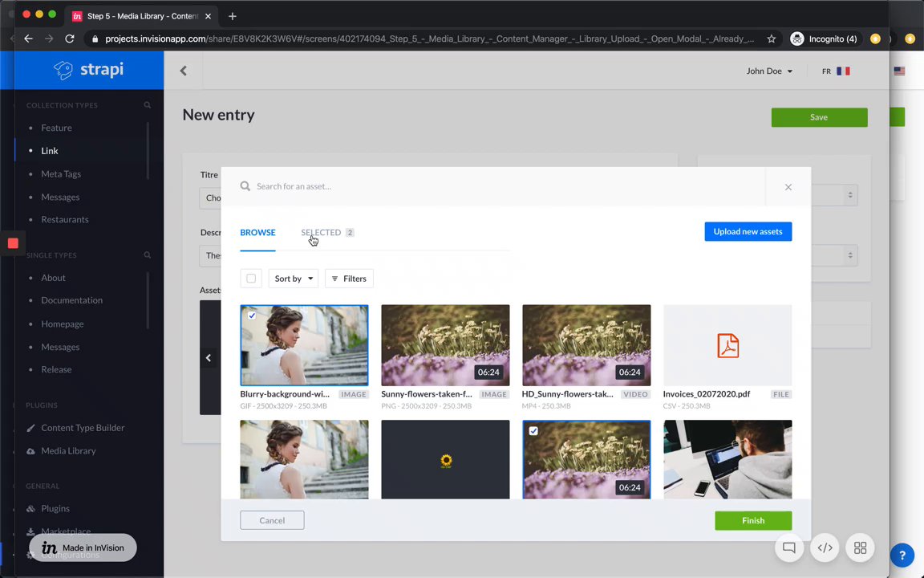Viewport: 924px width, 578px height.
Task: Click the green Save button
Action: pos(819,116)
